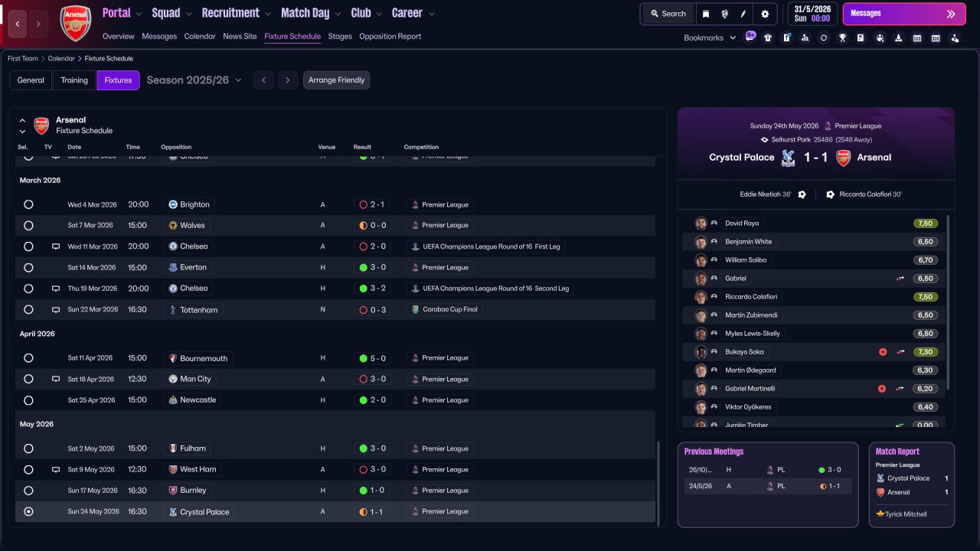Click the Messages tab under Portal
This screenshot has width=980, height=551.
pyautogui.click(x=159, y=36)
